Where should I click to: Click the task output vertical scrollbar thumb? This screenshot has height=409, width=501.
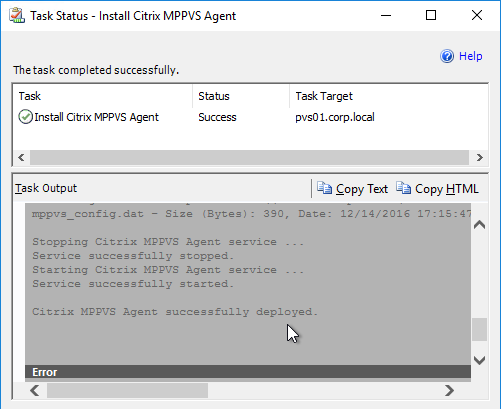479,329
